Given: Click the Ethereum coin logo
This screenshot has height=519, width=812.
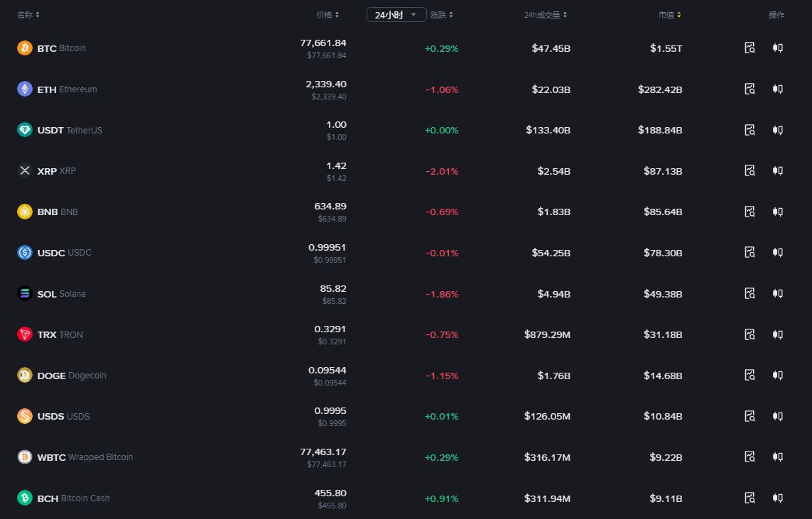Looking at the screenshot, I should (x=24, y=89).
